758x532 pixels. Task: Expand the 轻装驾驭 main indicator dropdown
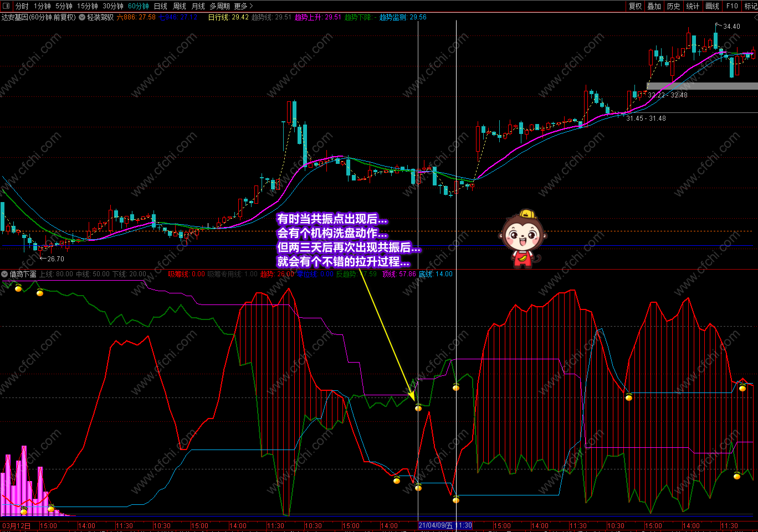click(82, 17)
